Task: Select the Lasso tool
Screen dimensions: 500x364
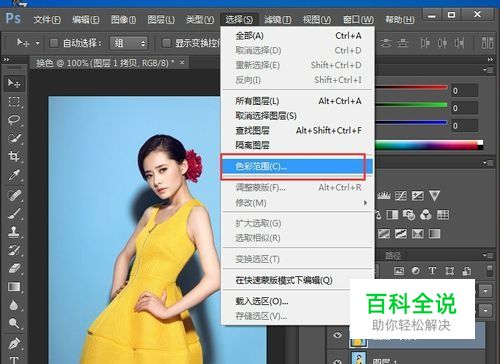Action: (x=14, y=119)
